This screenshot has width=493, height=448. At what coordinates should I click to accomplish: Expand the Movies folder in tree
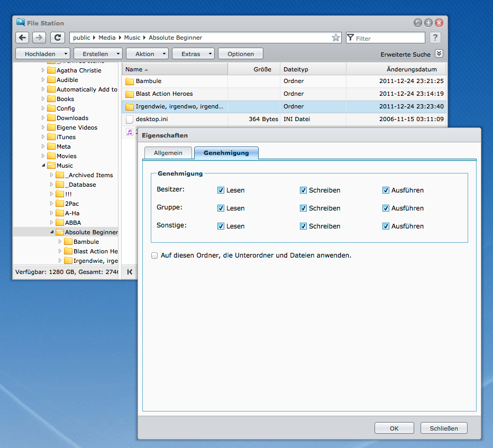coord(43,156)
